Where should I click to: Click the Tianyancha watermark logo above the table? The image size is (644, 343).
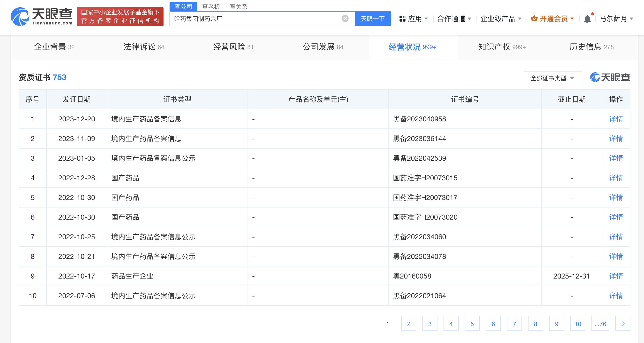[x=610, y=77]
